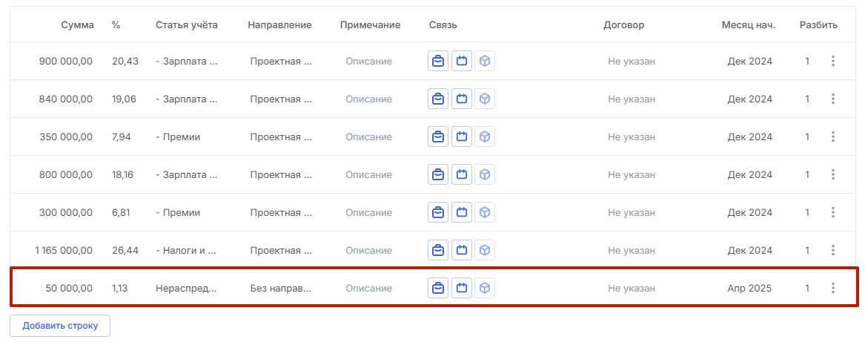Edit Описание note in 900 000,00 row
This screenshot has height=345, width=868.
click(x=368, y=61)
